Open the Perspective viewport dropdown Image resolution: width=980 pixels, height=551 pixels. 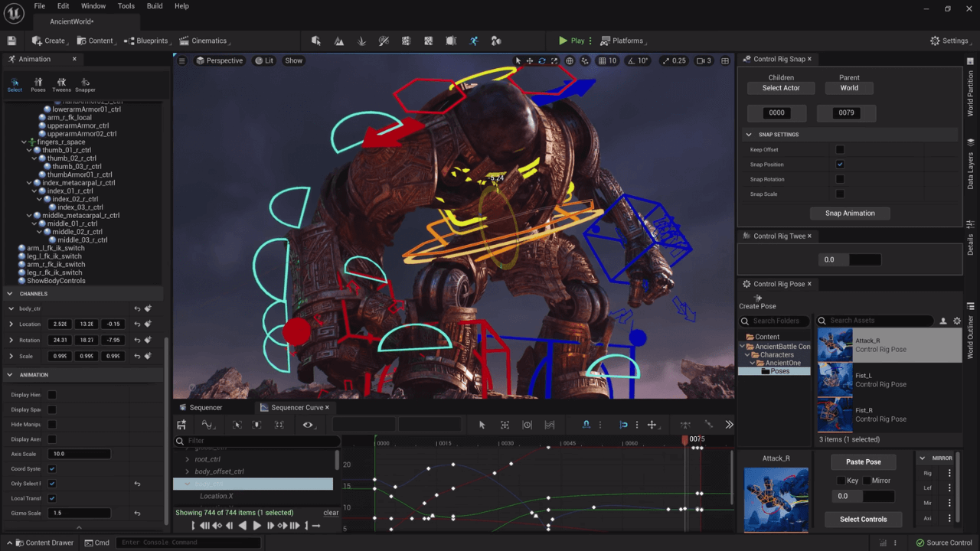click(220, 60)
